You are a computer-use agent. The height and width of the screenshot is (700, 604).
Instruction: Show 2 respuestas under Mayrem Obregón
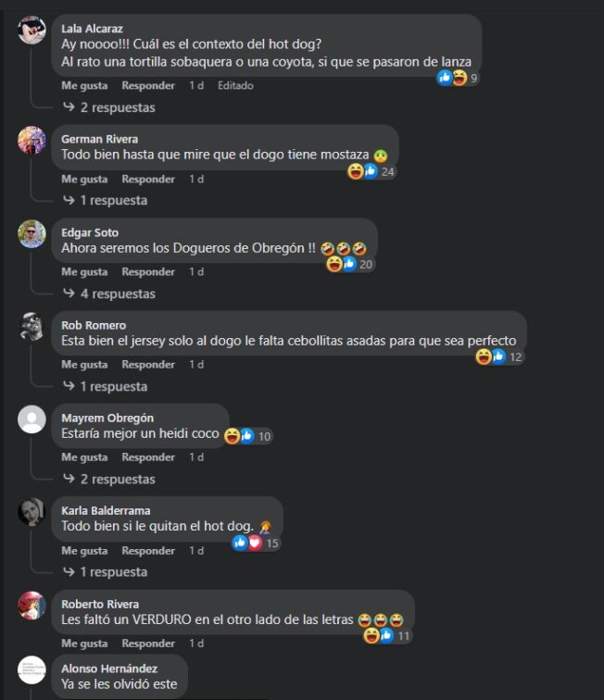point(109,479)
